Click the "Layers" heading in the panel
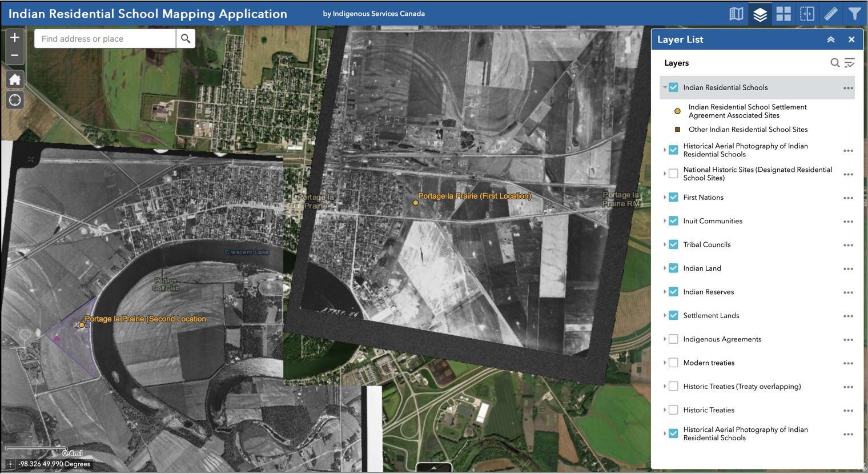The image size is (868, 474). (x=677, y=63)
